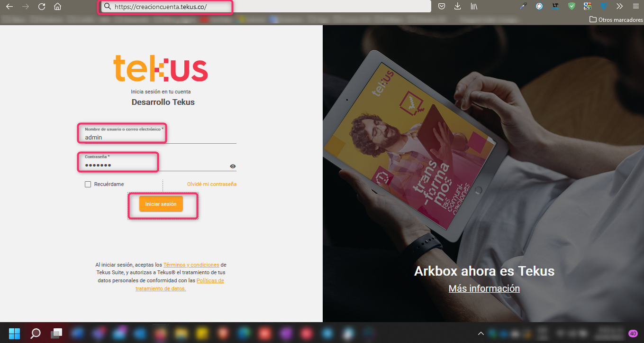Activate the eyedropper color picker extension

[x=523, y=7]
